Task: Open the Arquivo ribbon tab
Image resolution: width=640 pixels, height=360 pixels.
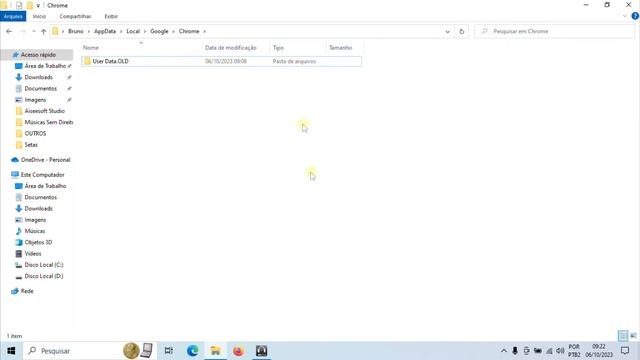Action: [13, 16]
